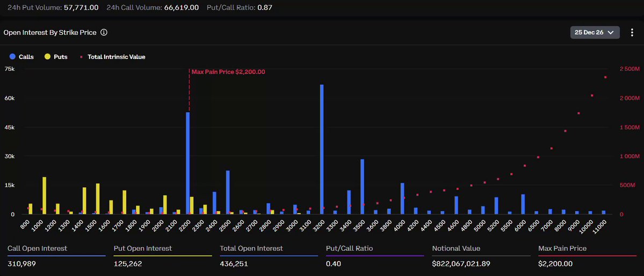The image size is (644, 276).
Task: Click the call bar at strike 4000
Action: (402, 199)
